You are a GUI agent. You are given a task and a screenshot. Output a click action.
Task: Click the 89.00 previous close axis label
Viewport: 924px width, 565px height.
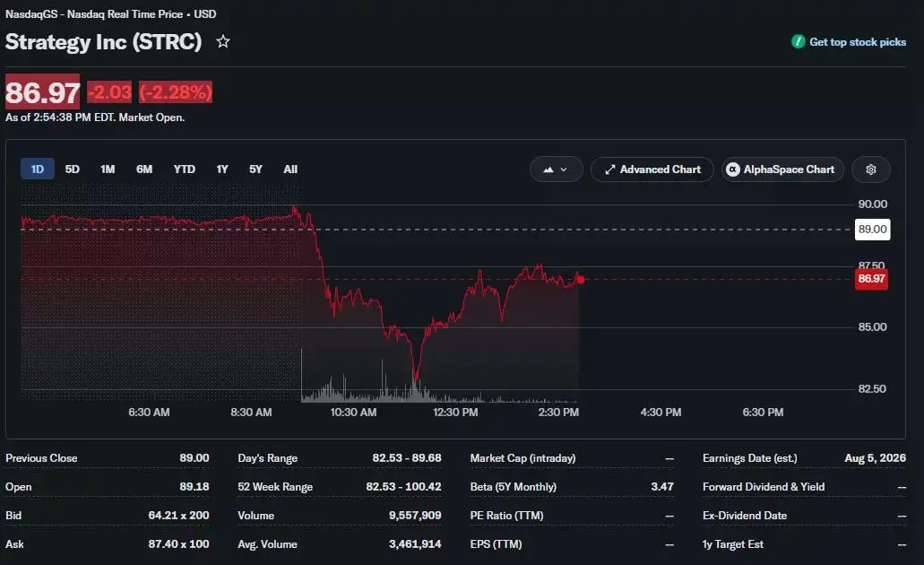pos(872,230)
